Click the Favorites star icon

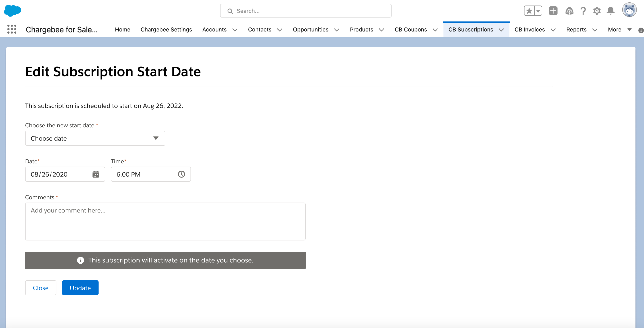click(x=529, y=11)
